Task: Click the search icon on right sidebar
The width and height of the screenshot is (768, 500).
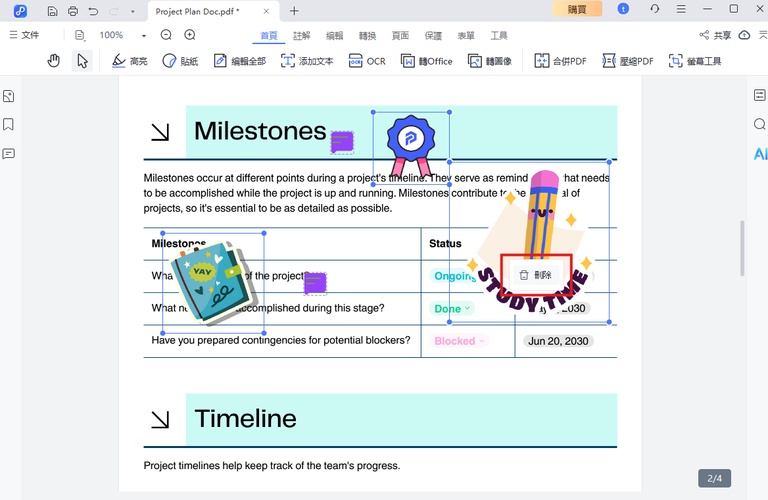Action: coord(759,125)
